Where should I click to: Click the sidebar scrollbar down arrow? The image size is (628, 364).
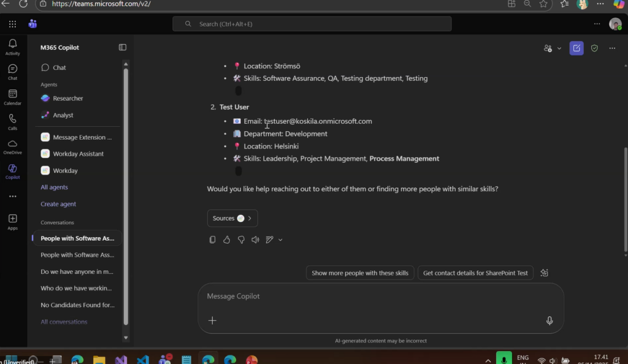[x=126, y=338]
